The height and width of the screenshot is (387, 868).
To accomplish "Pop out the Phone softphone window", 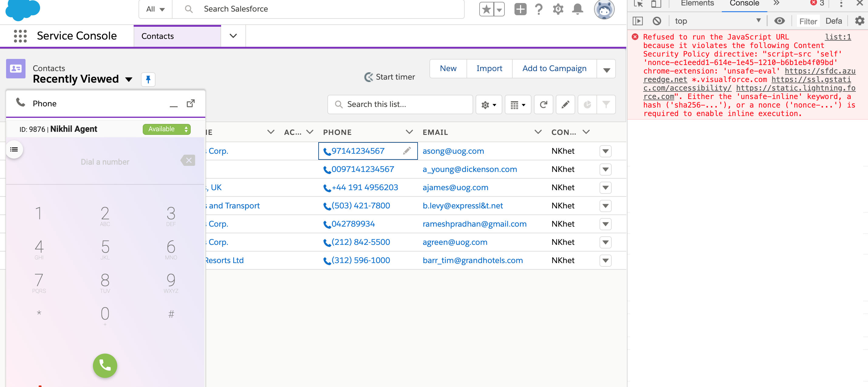I will 191,104.
